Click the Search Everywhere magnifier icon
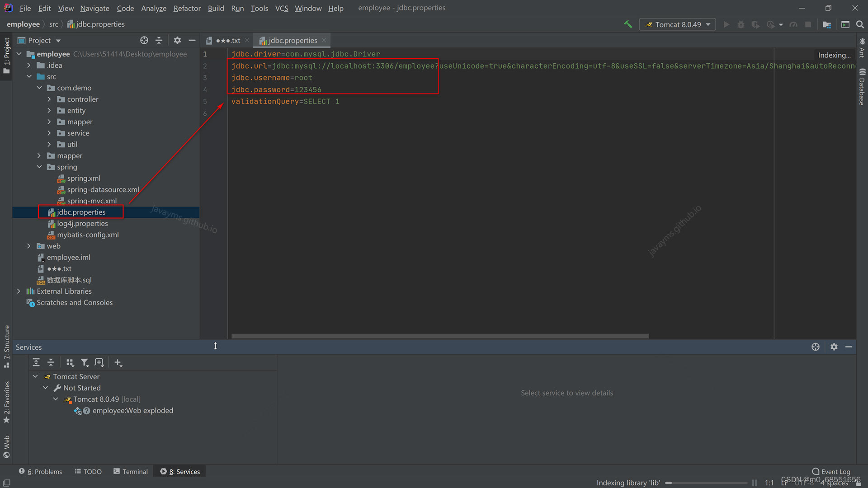Image resolution: width=868 pixels, height=488 pixels. click(860, 24)
